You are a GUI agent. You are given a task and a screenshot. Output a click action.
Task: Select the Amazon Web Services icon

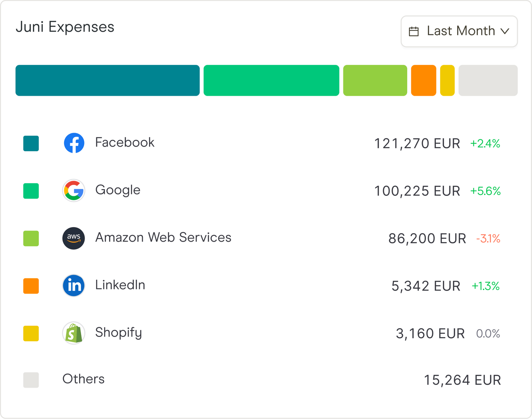coord(74,238)
